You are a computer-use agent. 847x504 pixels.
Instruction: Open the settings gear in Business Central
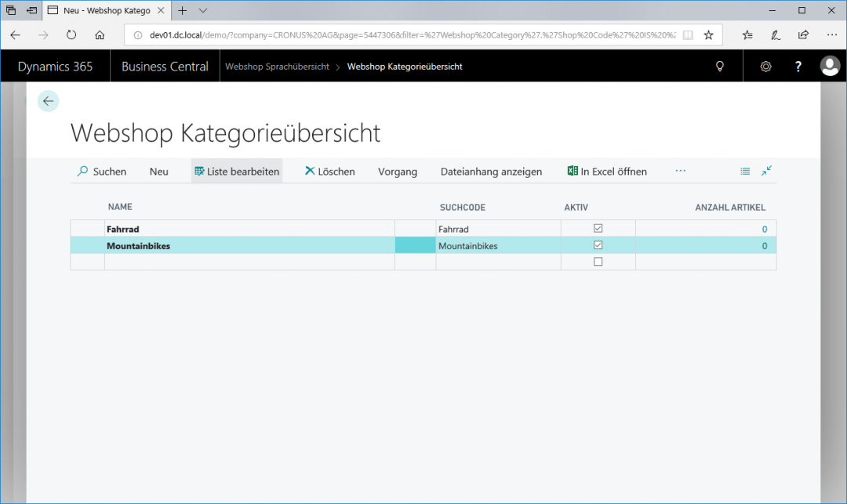coord(765,67)
